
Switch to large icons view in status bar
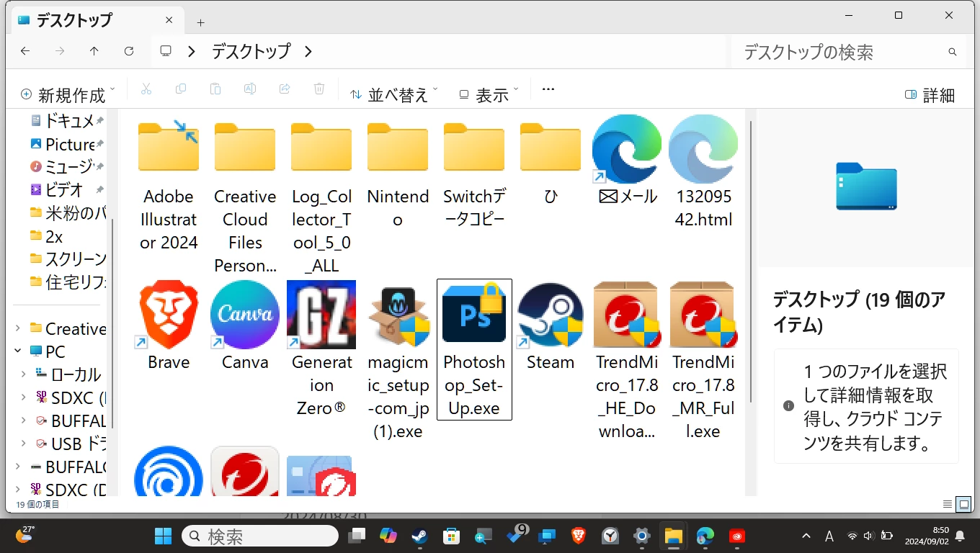(963, 504)
